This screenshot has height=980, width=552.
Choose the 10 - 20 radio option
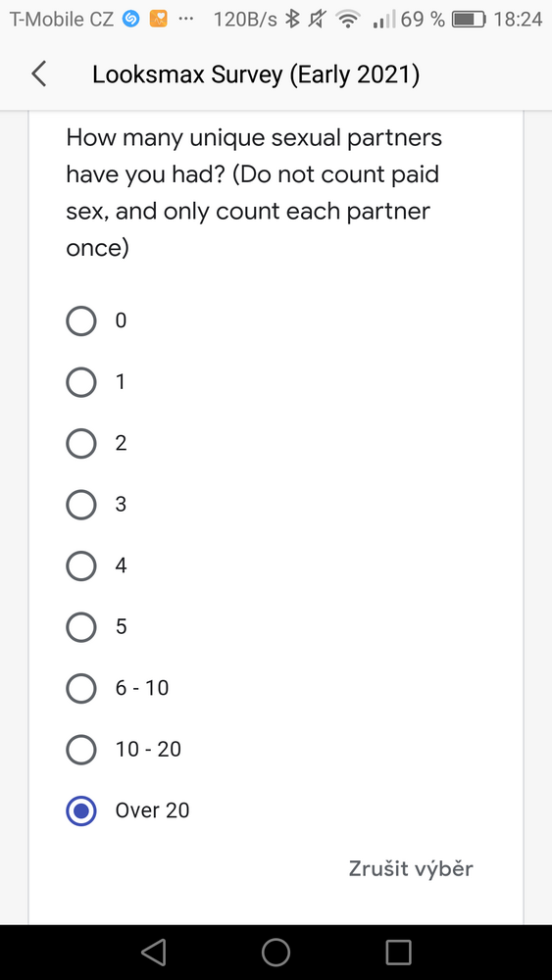click(81, 750)
